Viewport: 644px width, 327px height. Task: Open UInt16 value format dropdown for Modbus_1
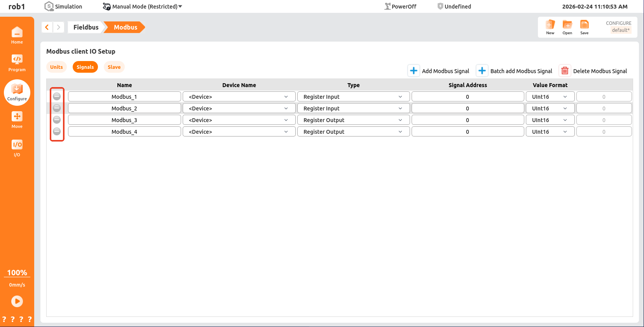pos(550,97)
